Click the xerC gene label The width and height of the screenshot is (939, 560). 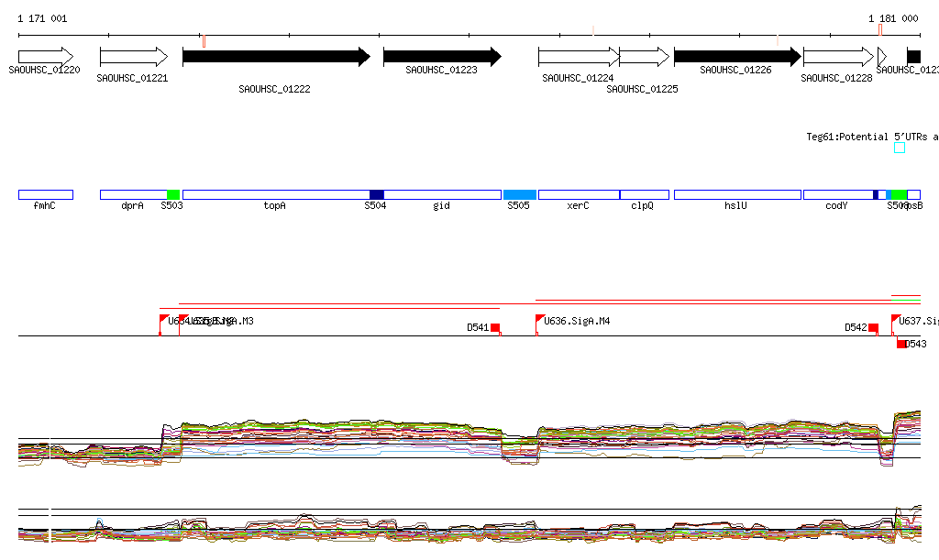tap(578, 206)
